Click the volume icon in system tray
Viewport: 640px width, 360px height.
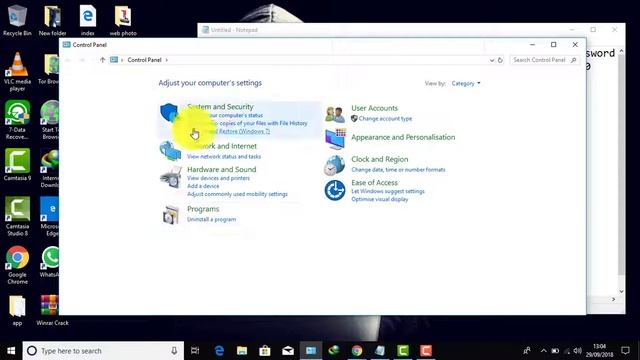(x=577, y=351)
